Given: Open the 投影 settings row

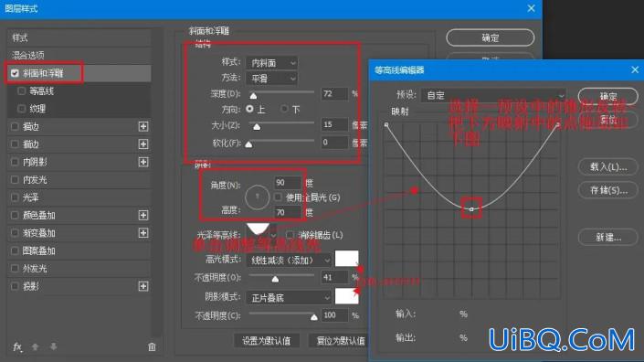Looking at the screenshot, I should point(79,286).
